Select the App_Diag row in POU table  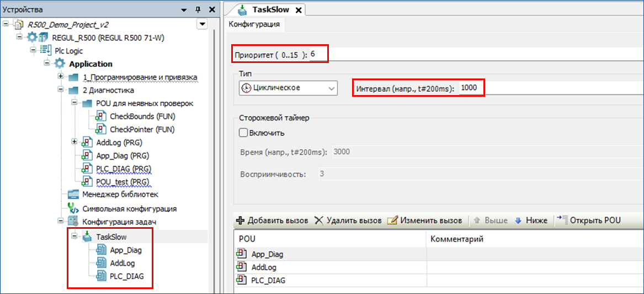(x=267, y=254)
